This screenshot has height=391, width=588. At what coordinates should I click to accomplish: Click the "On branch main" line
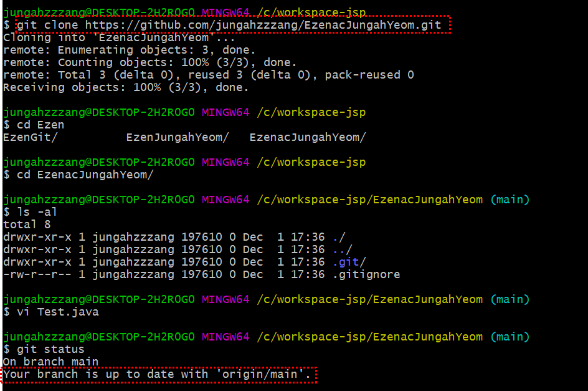click(x=50, y=361)
